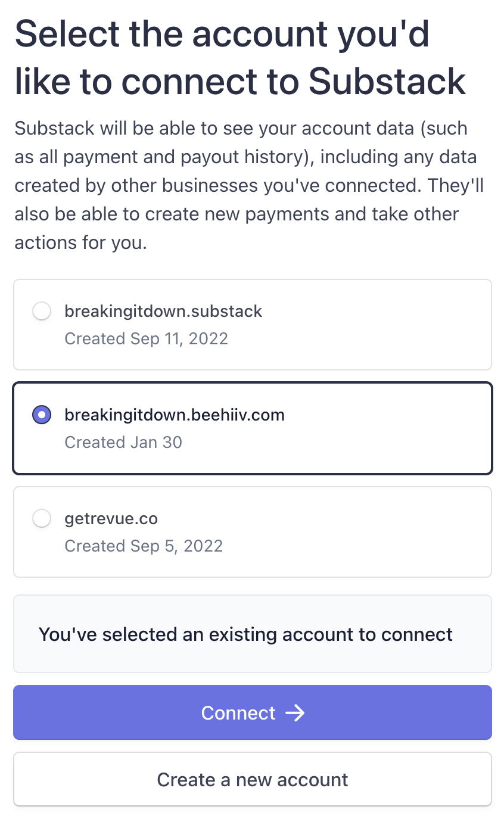Click the breakingitdown.beehiiv.com account name text
The image size is (504, 822).
(175, 415)
